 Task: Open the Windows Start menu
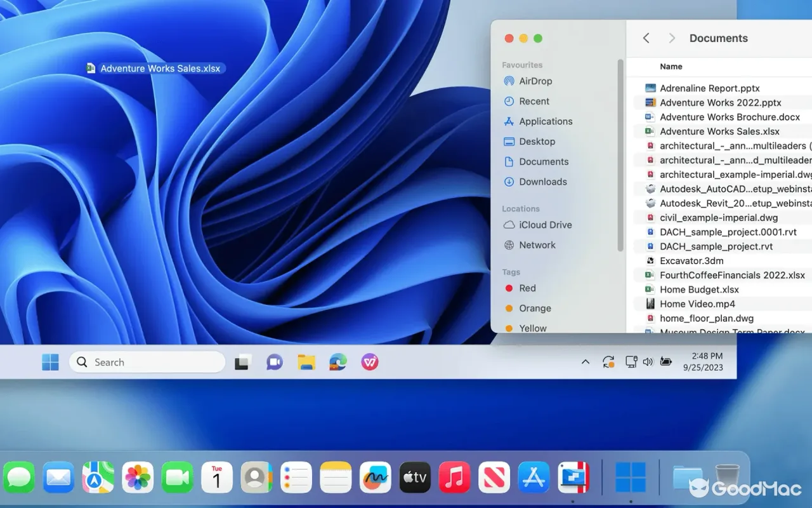click(x=50, y=362)
